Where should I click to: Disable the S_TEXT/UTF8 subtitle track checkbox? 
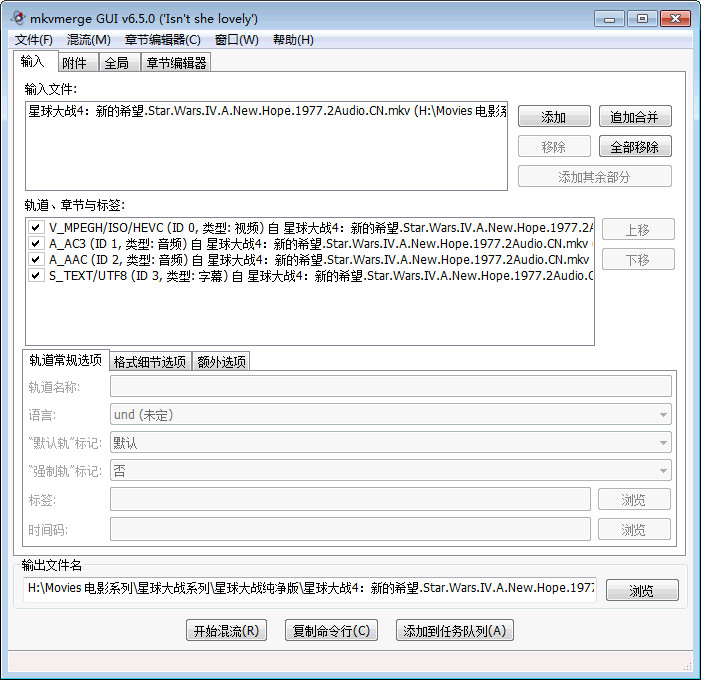[36, 276]
